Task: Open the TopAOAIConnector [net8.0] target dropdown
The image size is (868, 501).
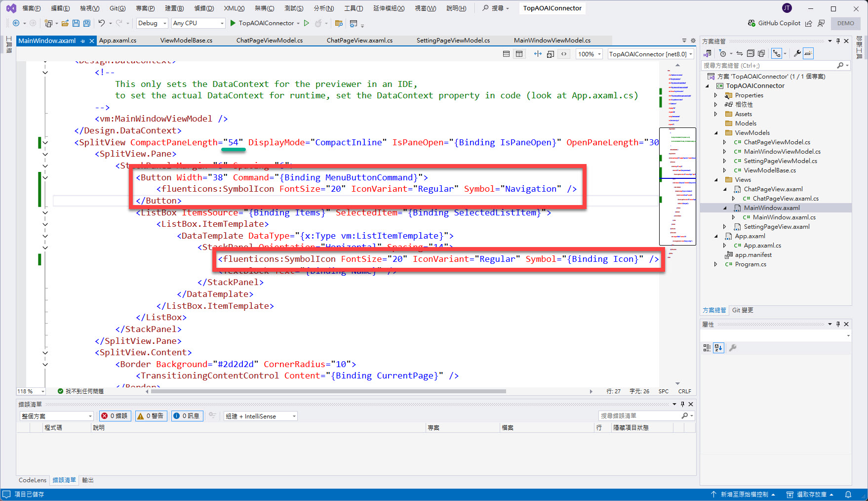Action: click(x=651, y=54)
